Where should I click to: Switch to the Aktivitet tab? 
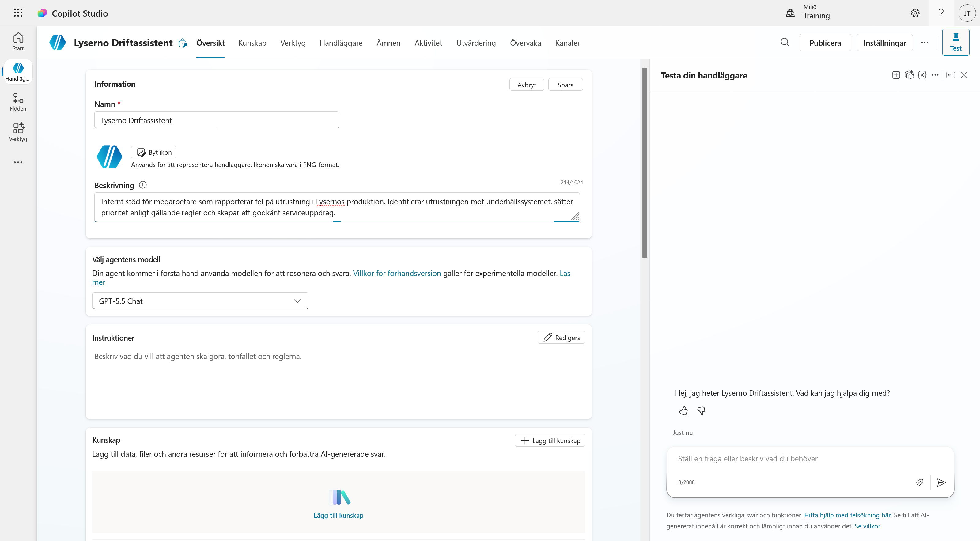pyautogui.click(x=428, y=43)
